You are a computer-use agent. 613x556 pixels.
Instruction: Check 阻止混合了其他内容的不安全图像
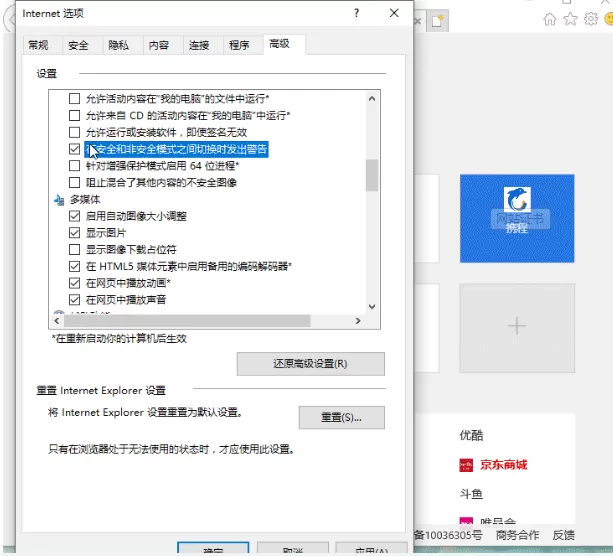74,183
